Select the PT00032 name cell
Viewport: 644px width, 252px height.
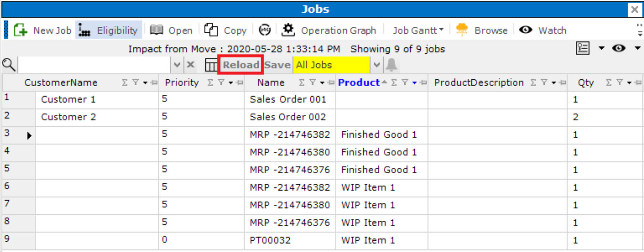tap(290, 240)
